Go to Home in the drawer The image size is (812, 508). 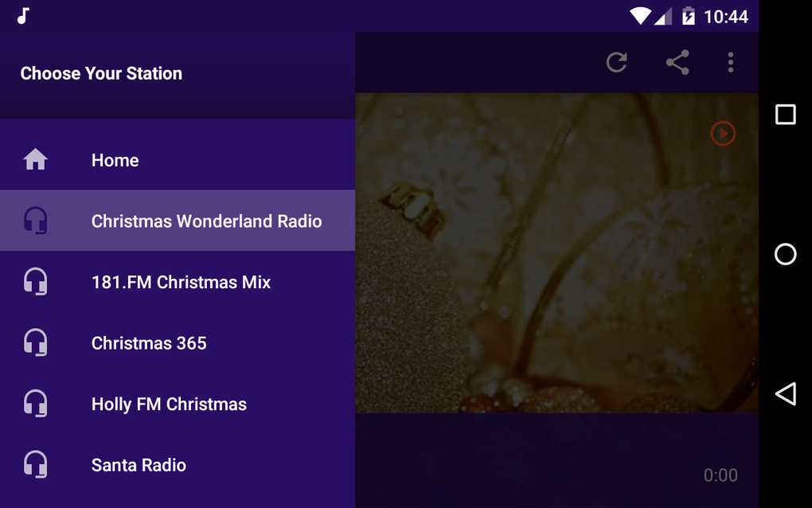click(x=115, y=160)
